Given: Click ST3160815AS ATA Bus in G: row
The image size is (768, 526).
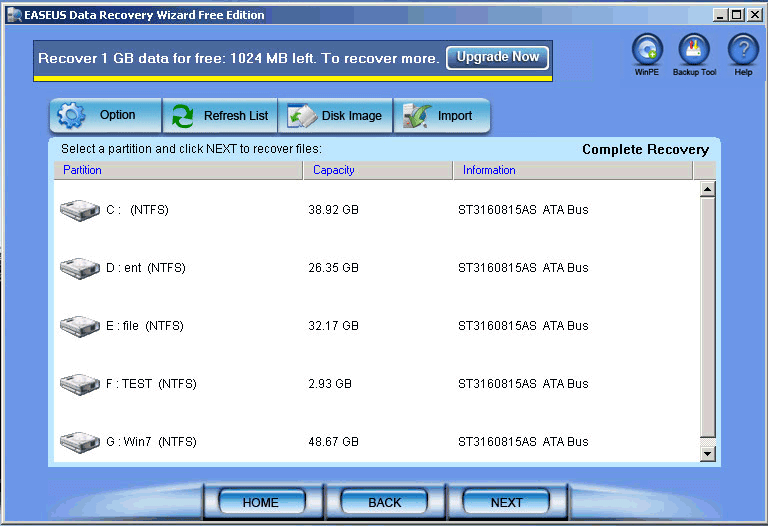Looking at the screenshot, I should [523, 442].
